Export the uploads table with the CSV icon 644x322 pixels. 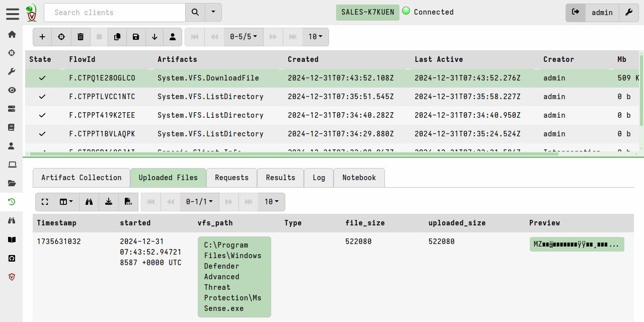[x=128, y=202]
